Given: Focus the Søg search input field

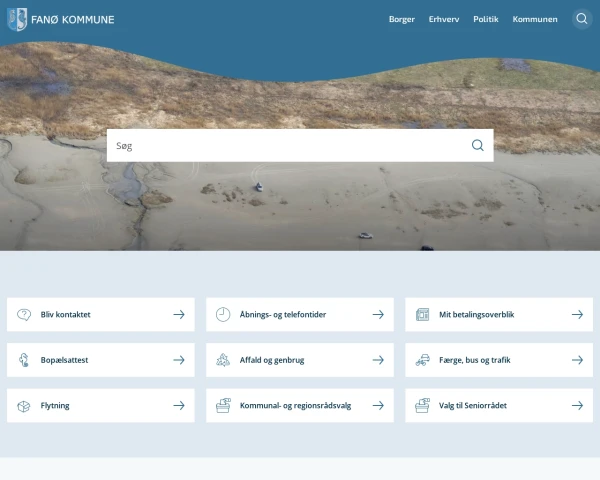Looking at the screenshot, I should [285, 145].
